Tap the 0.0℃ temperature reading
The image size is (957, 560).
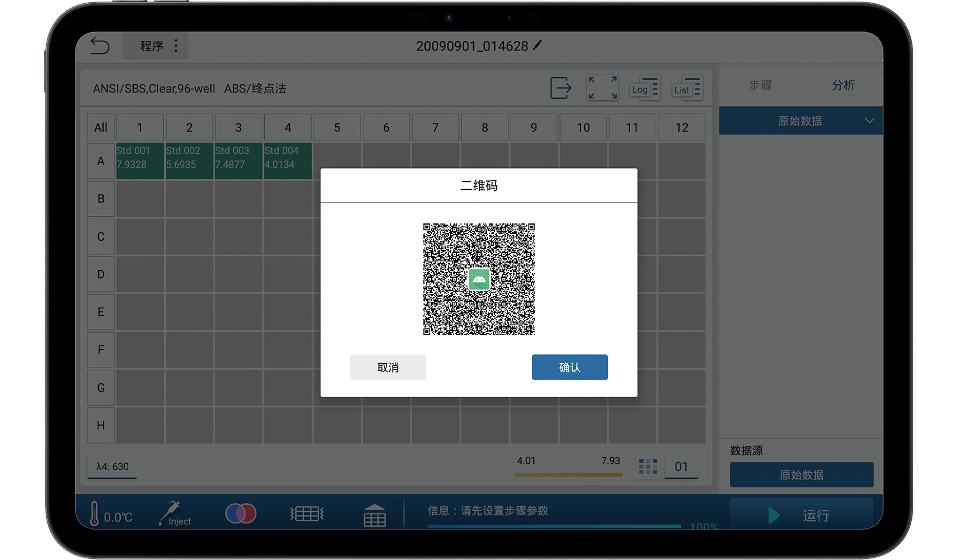(x=118, y=517)
